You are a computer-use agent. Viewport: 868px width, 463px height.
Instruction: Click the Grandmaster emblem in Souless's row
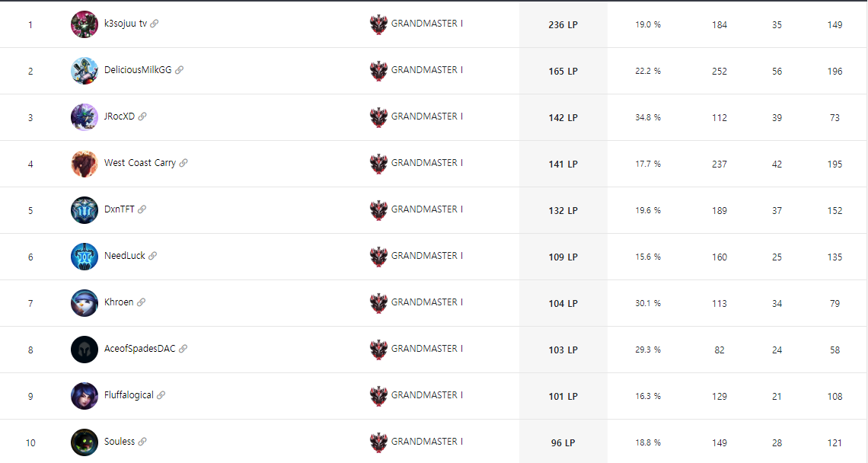(378, 442)
